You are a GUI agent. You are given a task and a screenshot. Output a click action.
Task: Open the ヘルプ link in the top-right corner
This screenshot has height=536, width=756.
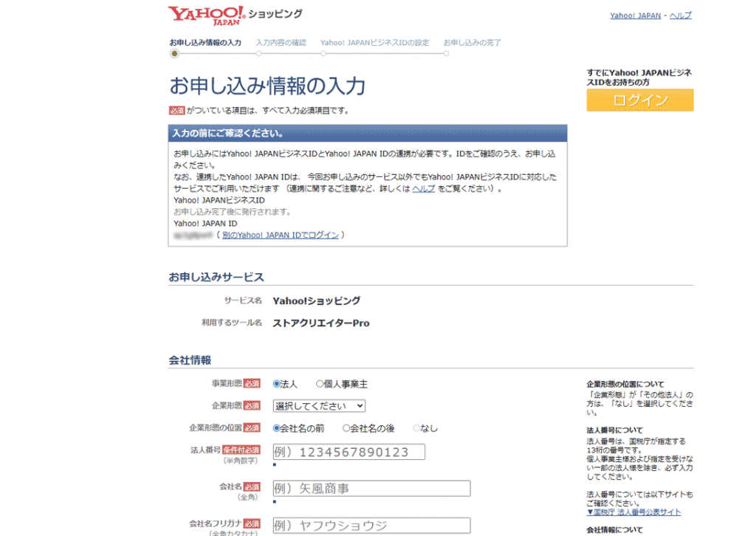pos(680,16)
